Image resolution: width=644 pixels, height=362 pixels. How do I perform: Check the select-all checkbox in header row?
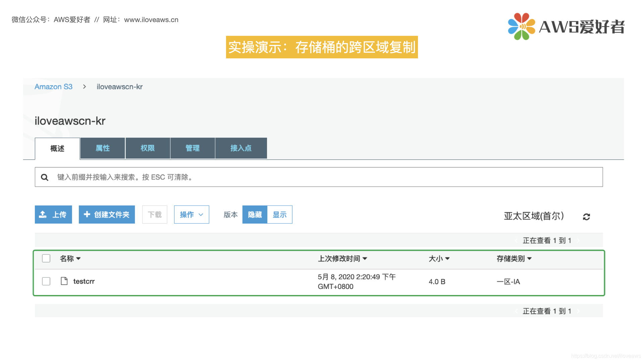tap(46, 258)
